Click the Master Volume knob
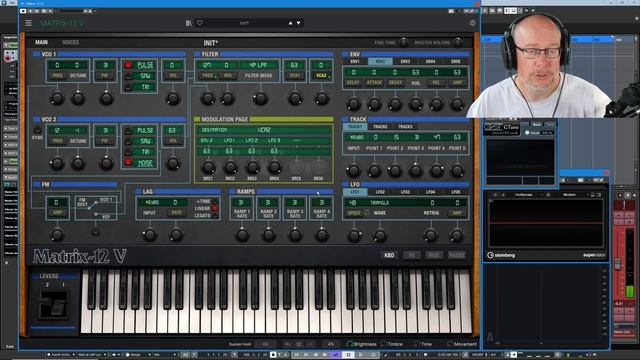Image resolution: width=640 pixels, height=360 pixels. click(x=458, y=42)
